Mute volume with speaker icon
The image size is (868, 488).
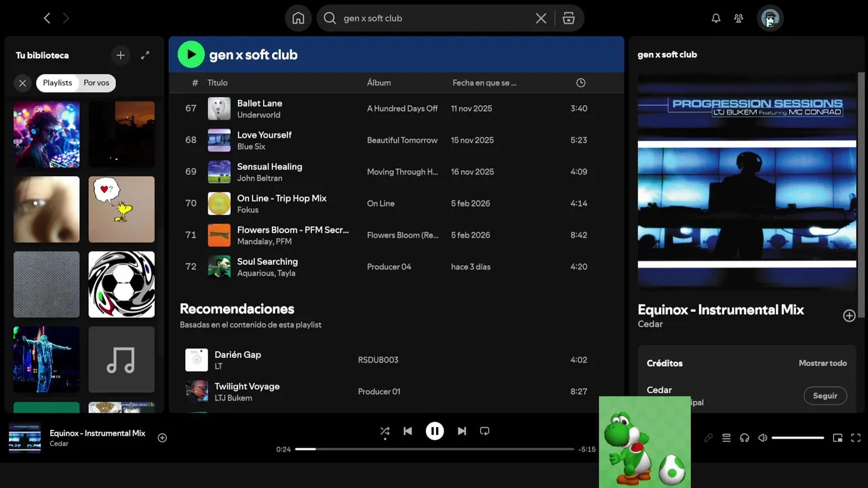763,438
